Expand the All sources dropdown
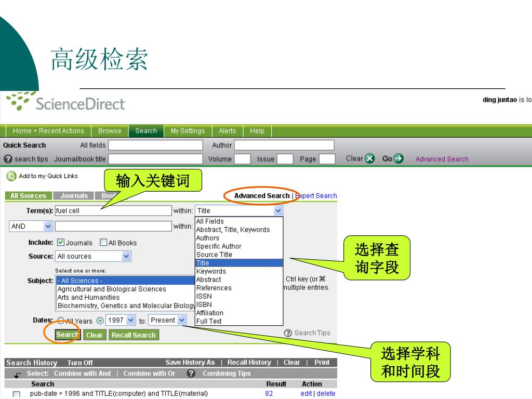Image resolution: width=532 pixels, height=399 pixels. point(126,256)
